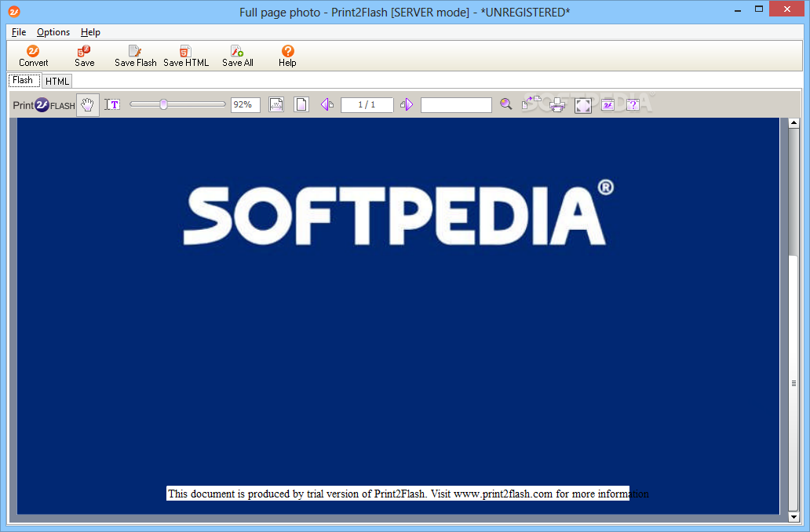
Task: Open the Options menu
Action: 53,32
